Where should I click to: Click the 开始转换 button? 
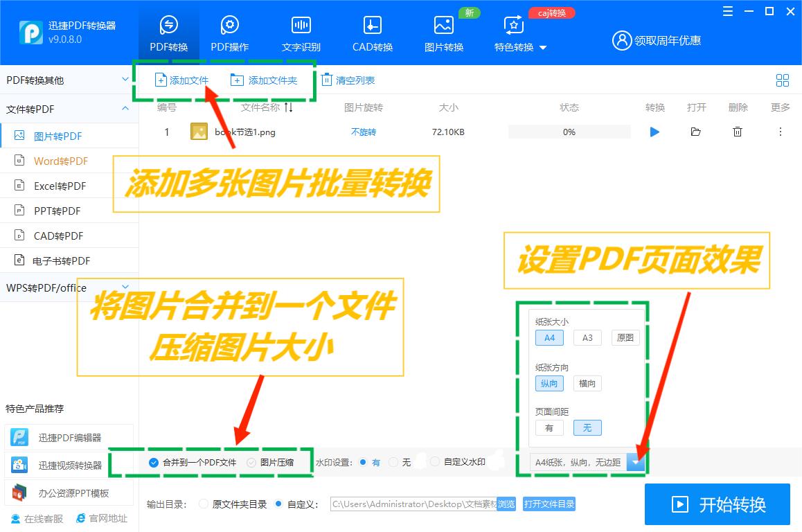pyautogui.click(x=718, y=504)
